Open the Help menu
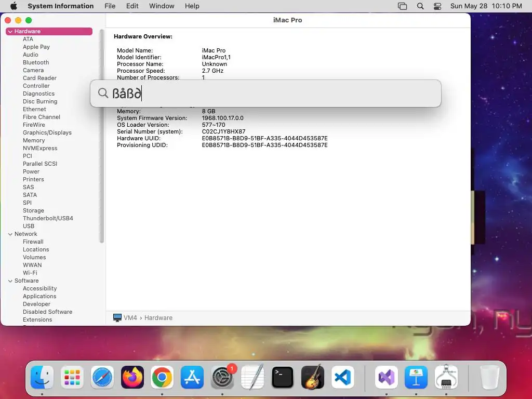 (192, 6)
